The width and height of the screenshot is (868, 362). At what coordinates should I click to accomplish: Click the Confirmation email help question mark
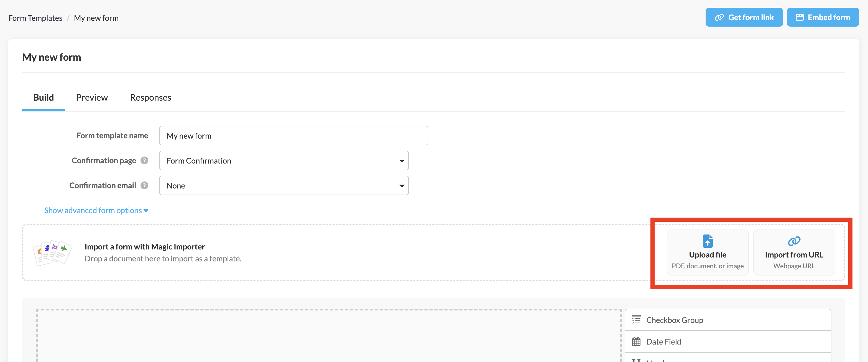pyautogui.click(x=145, y=185)
